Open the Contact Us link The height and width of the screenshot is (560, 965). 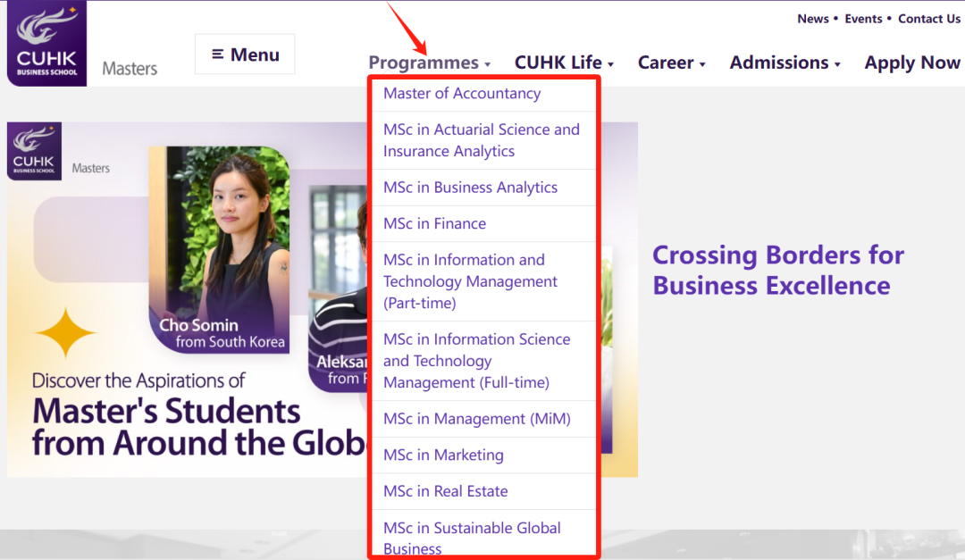tap(928, 19)
